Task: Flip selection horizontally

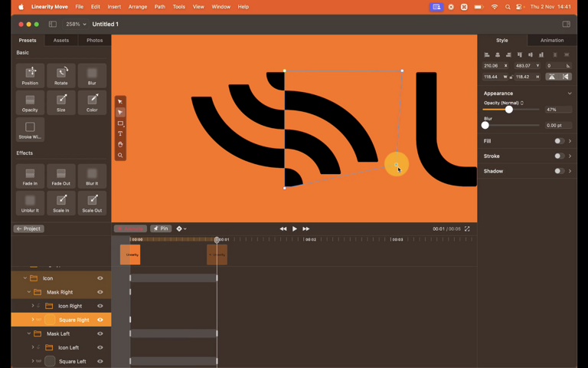Action: click(566, 77)
